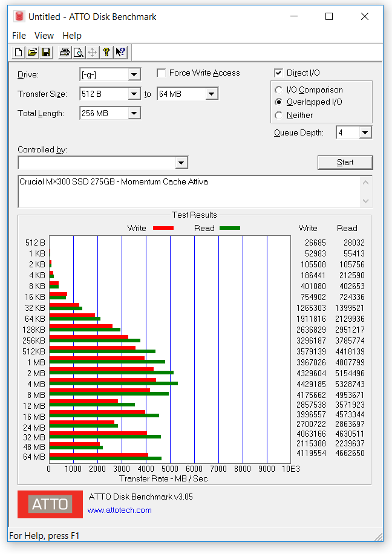Open the Controlled by dropdown
Screen dimensions: 392x554
click(x=181, y=163)
